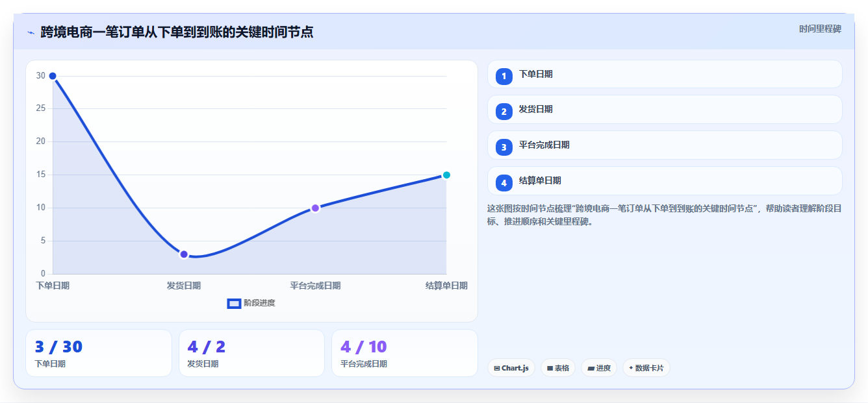
Task: Open the 结算单日期 timeline step item
Action: pyautogui.click(x=665, y=181)
